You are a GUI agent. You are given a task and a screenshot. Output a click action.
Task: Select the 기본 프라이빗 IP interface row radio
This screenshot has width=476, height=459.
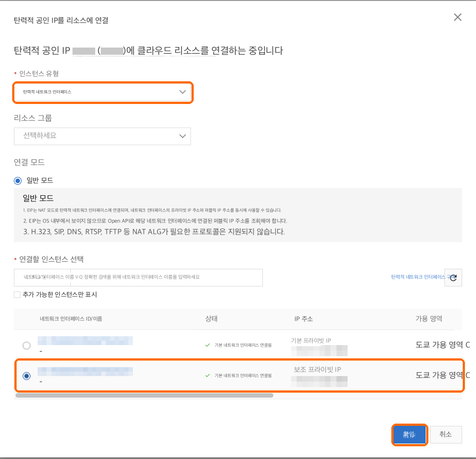click(27, 346)
